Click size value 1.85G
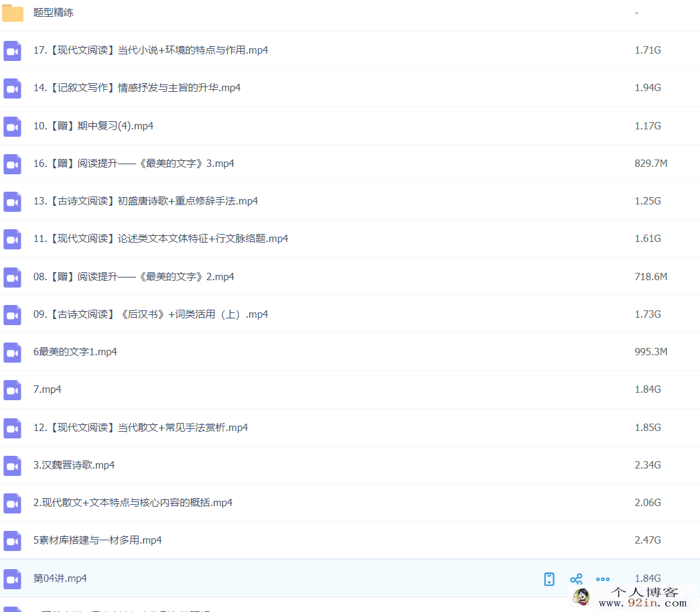The image size is (700, 612). click(x=648, y=427)
